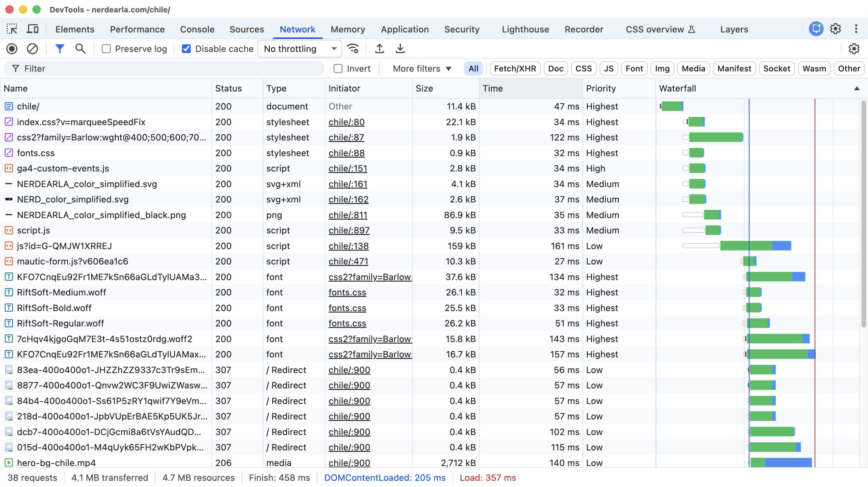Expand the More filters dropdown
The width and height of the screenshot is (868, 487).
422,69
